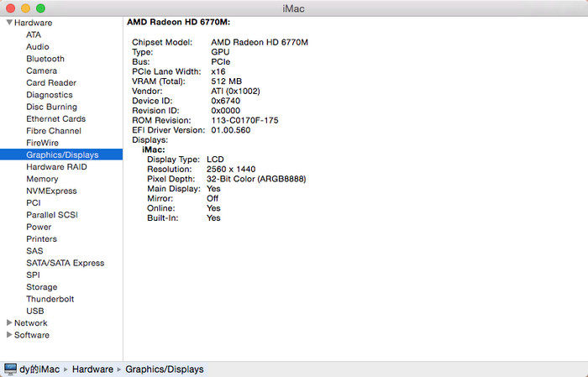Viewport: 588px width, 377px height.
Task: Open the Storage entry
Action: (x=42, y=286)
